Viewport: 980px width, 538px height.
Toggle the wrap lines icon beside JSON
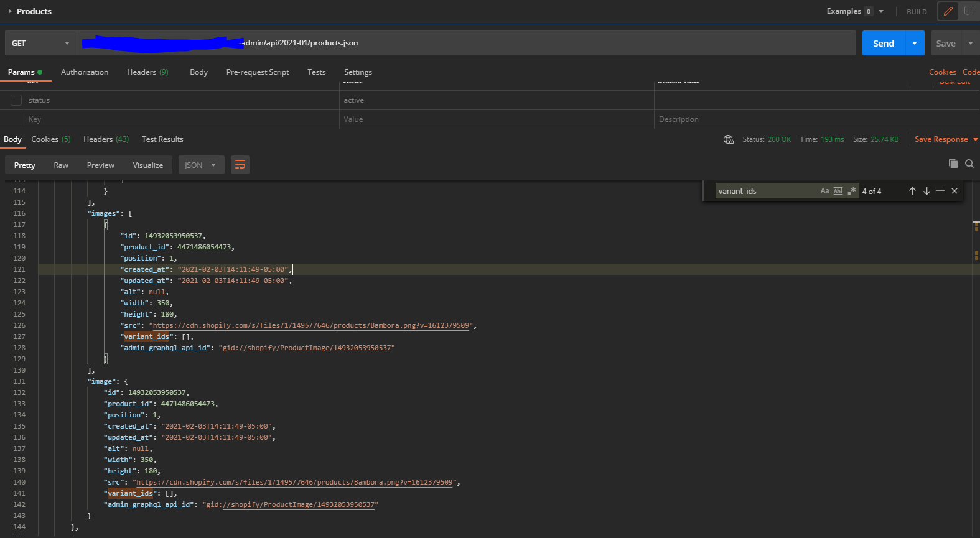[x=240, y=165]
